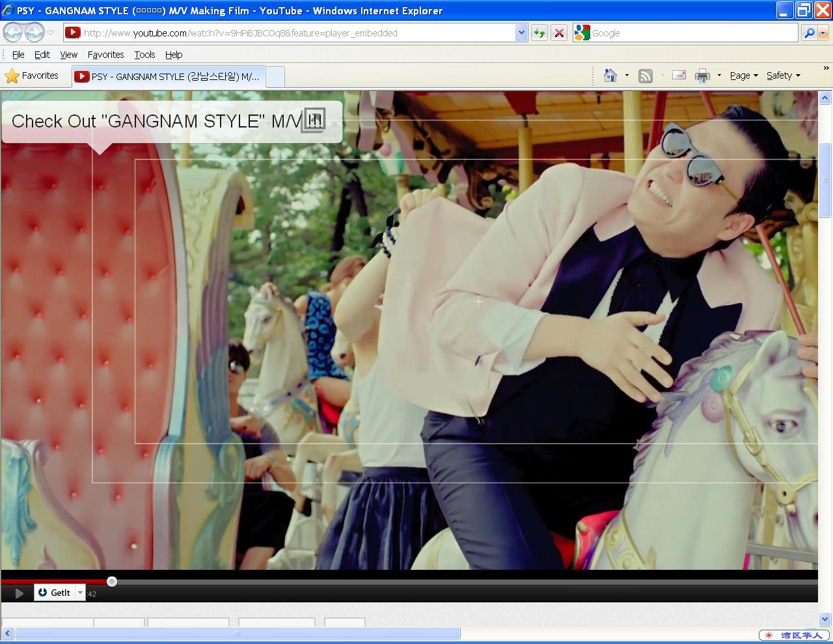The height and width of the screenshot is (644, 833).
Task: Open the Favorites menu in menu bar
Action: 105,55
